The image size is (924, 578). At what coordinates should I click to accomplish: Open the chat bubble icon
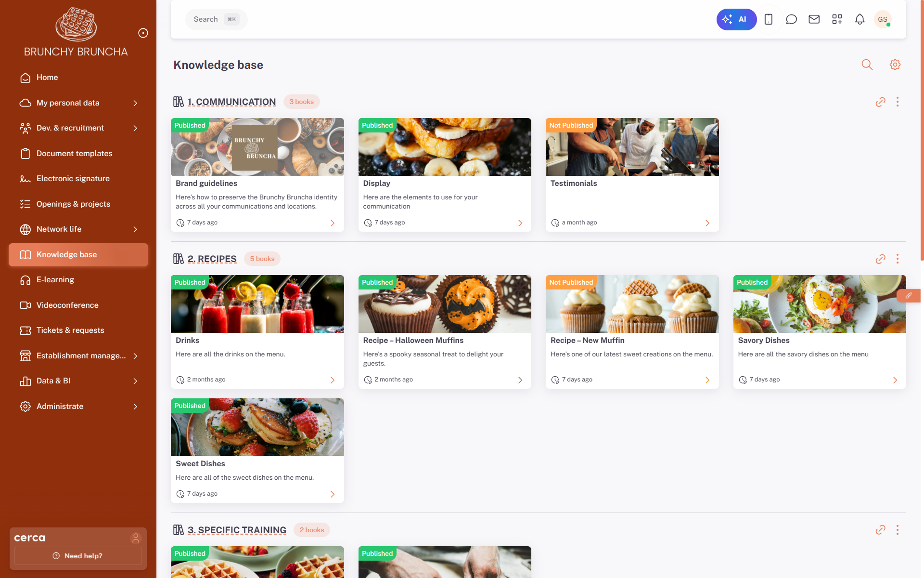[x=791, y=19]
